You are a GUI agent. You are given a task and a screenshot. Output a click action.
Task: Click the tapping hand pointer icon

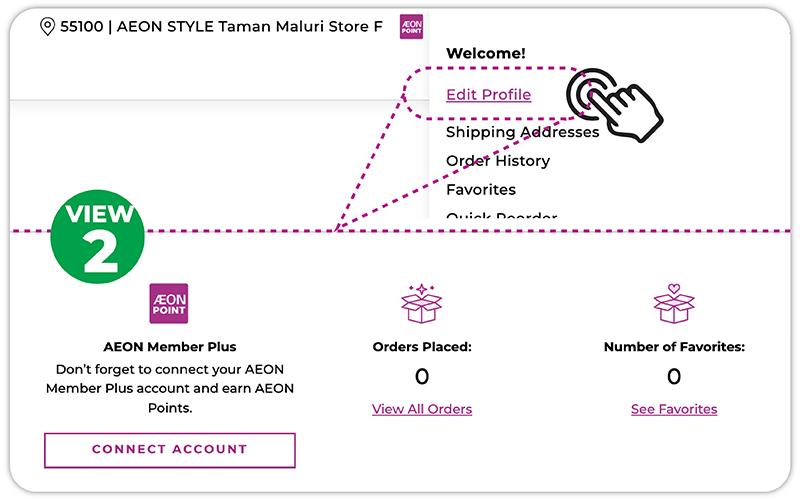[x=612, y=103]
